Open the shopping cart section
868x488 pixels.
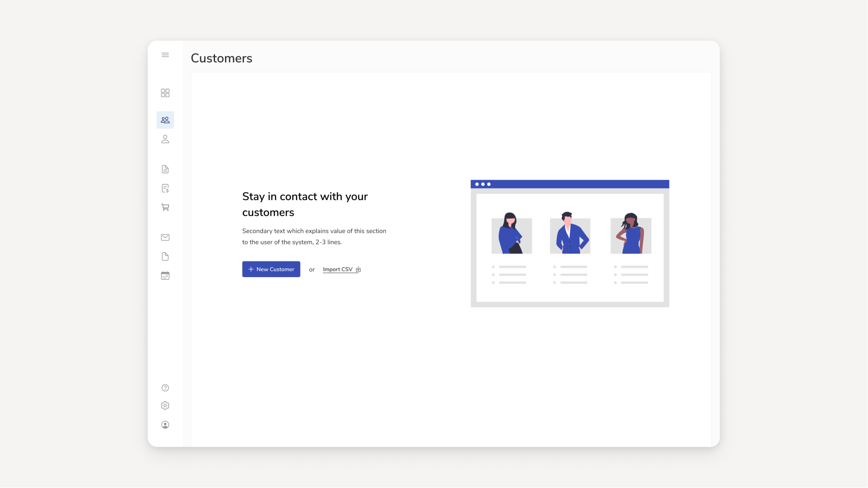165,207
